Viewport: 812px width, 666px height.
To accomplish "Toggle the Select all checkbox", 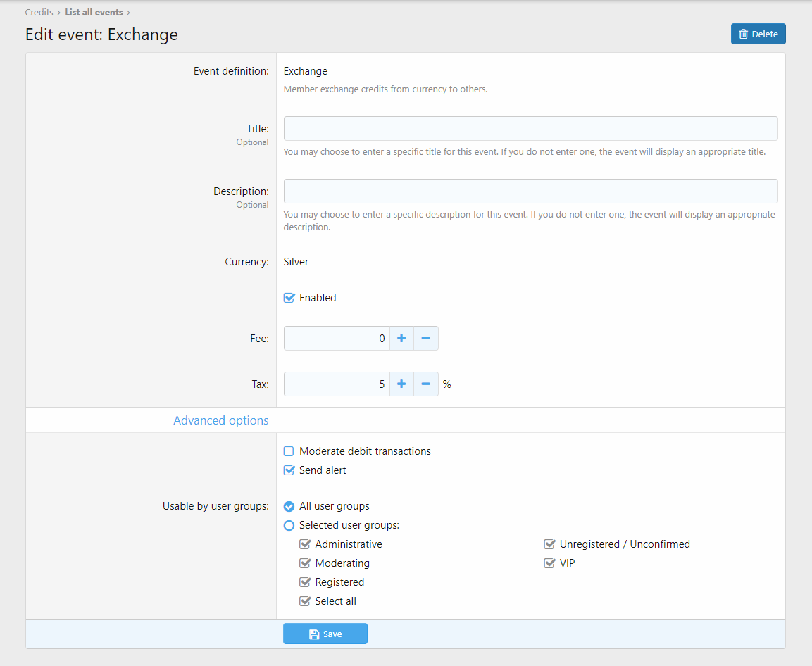I will click(x=305, y=601).
